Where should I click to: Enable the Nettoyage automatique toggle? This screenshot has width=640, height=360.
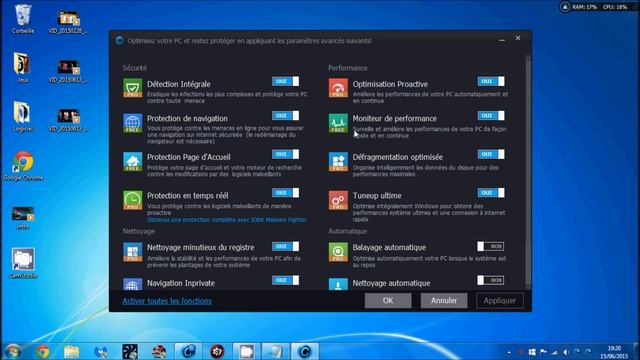(491, 280)
